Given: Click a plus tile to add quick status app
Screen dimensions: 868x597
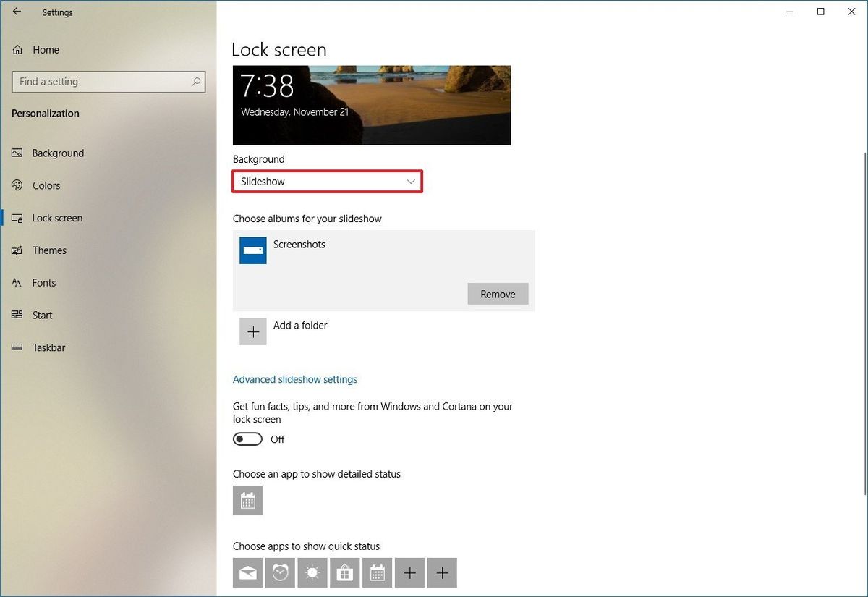Looking at the screenshot, I should (409, 572).
